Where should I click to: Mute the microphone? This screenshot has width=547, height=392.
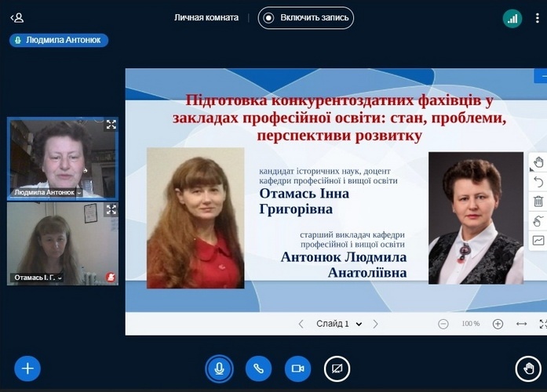219,368
